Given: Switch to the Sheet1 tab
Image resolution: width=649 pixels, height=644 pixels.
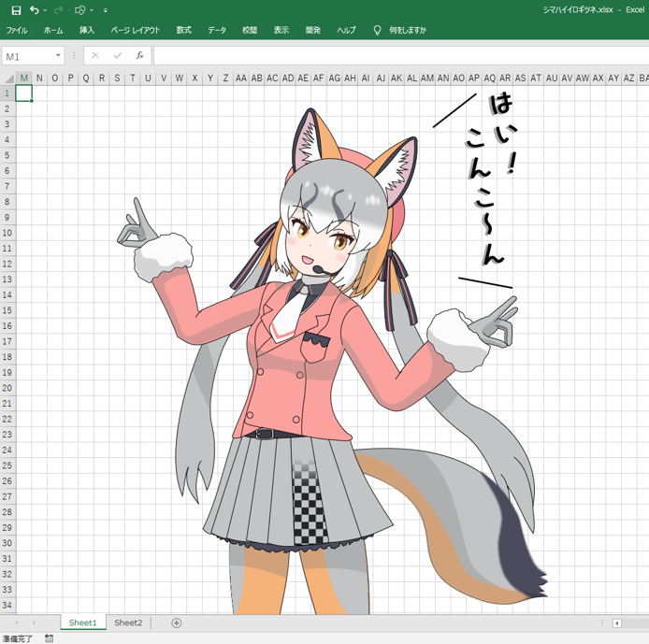Looking at the screenshot, I should point(83,623).
